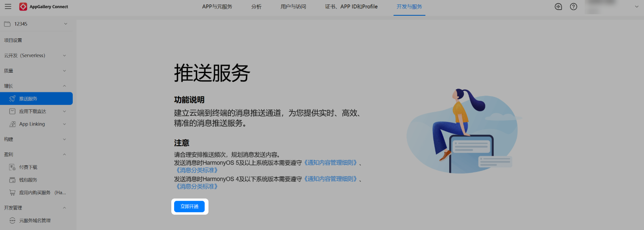
Task: Open 《通知内容管理细则》 link for HarmonyOS 4
Action: tap(331, 179)
